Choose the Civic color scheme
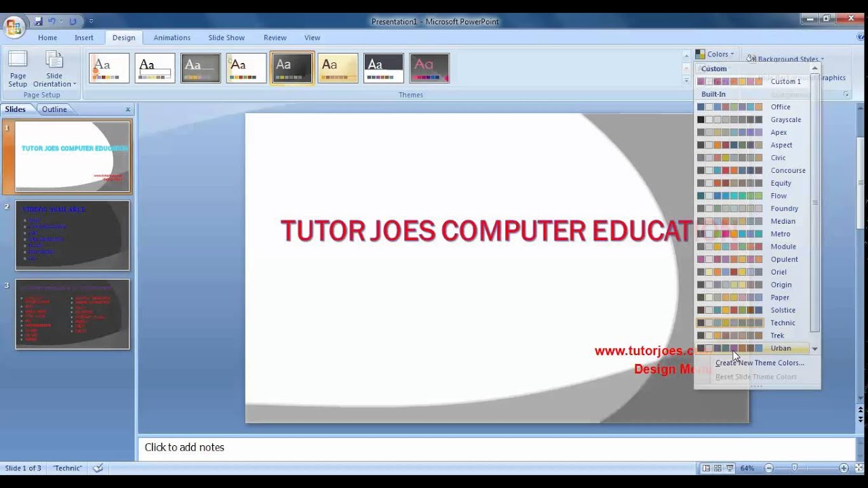This screenshot has width=868, height=488. [x=753, y=158]
